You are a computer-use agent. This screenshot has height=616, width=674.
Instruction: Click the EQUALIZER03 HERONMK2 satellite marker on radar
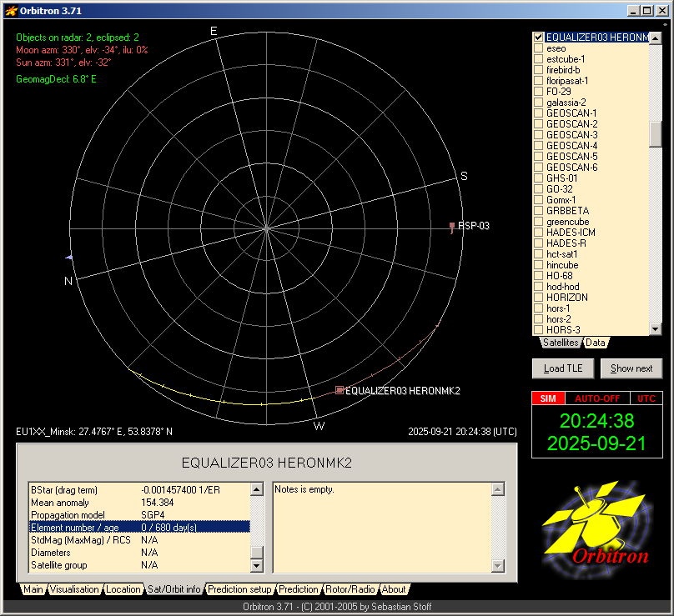[x=340, y=390]
